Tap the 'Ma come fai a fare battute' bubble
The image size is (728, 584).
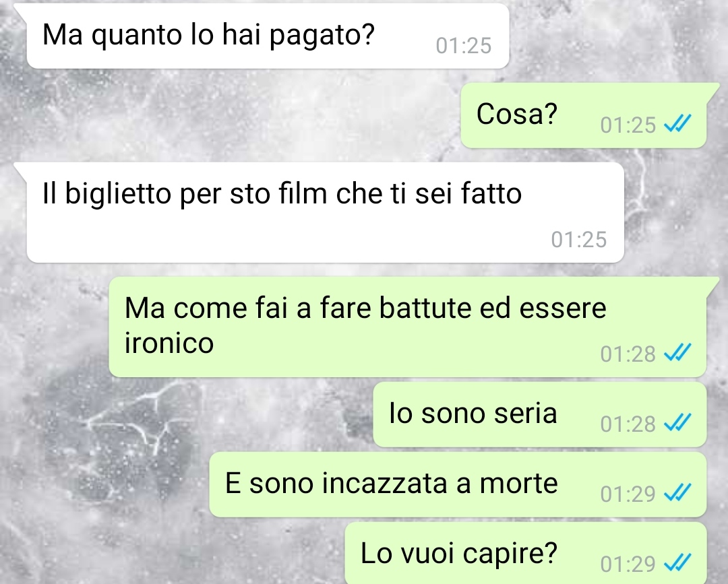[408, 327]
